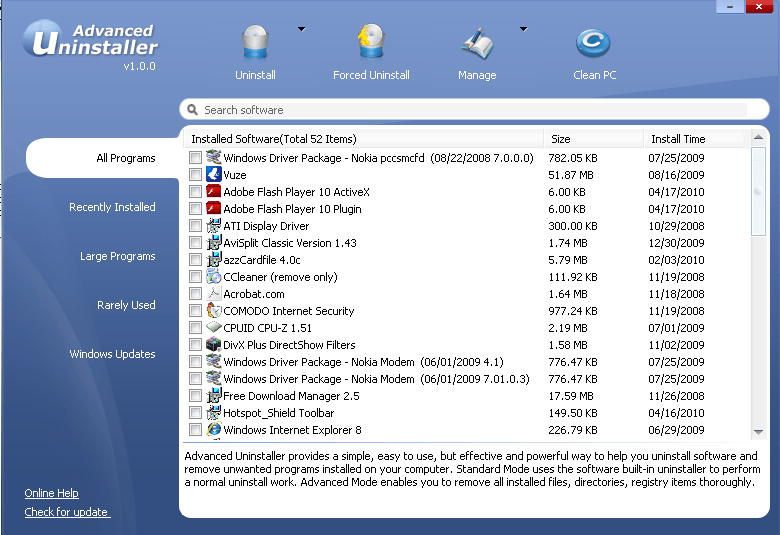
Task: Click the Adobe Flash Player 10 Plugin icon
Action: pos(214,209)
